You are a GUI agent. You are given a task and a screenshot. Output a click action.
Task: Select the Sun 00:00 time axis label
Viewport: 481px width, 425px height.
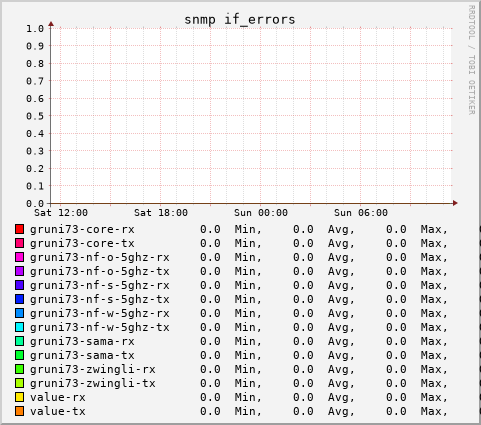click(x=261, y=213)
